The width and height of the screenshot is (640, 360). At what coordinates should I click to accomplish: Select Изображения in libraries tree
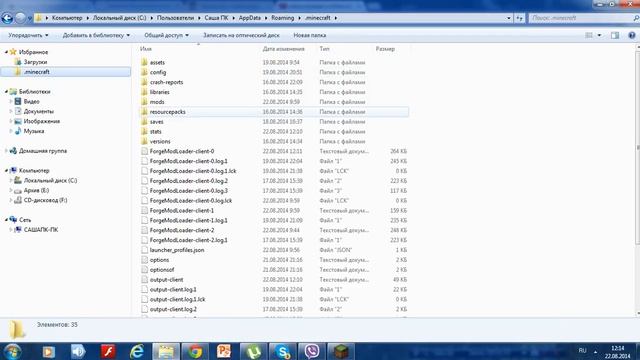[42, 121]
